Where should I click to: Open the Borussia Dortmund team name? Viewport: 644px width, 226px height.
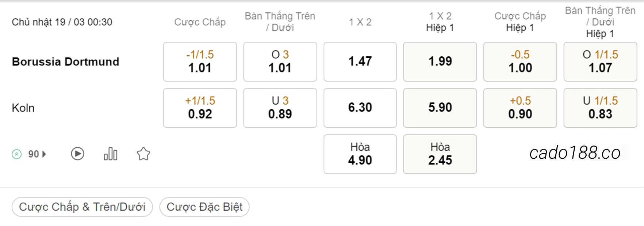coord(66,61)
